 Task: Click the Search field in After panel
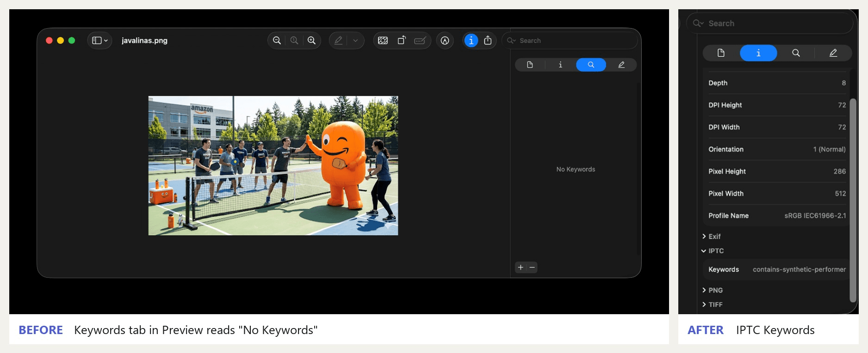click(x=770, y=23)
